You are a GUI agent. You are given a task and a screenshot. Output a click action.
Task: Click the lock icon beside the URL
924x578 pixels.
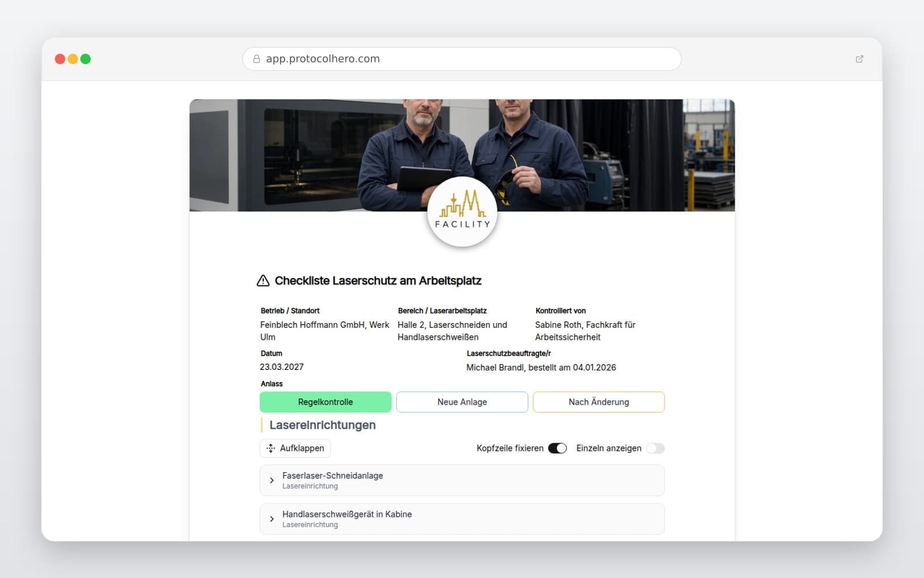(256, 59)
